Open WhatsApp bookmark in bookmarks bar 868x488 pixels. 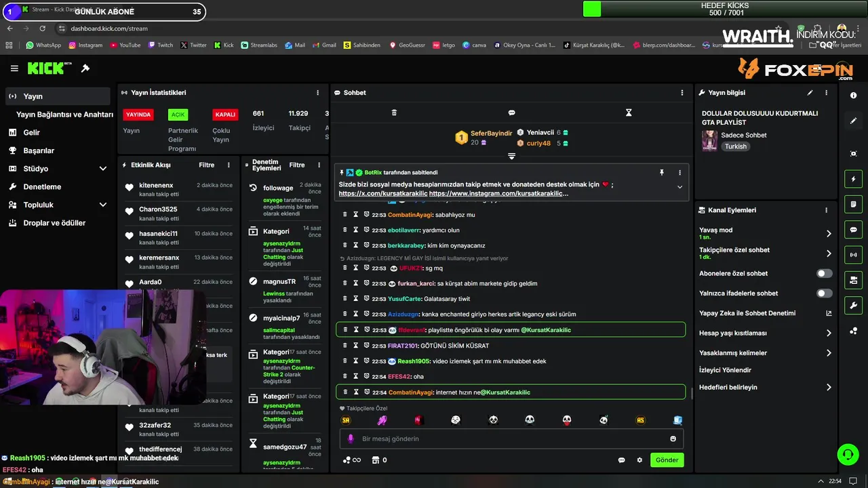click(43, 45)
